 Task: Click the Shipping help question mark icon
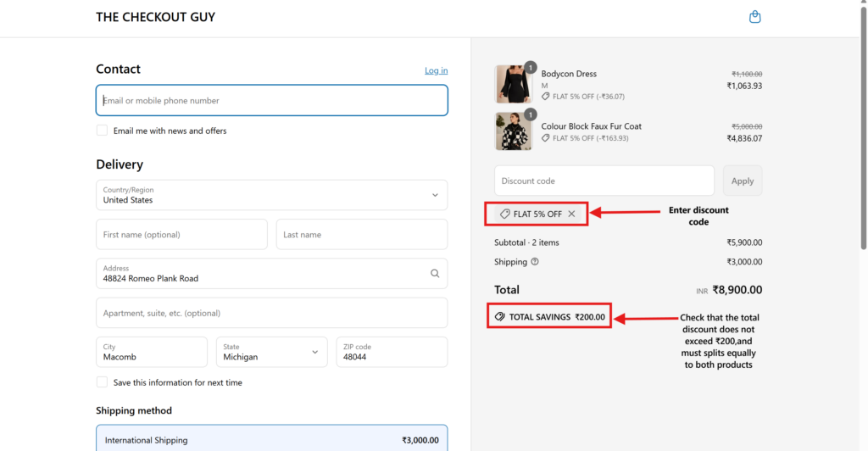pos(535,262)
